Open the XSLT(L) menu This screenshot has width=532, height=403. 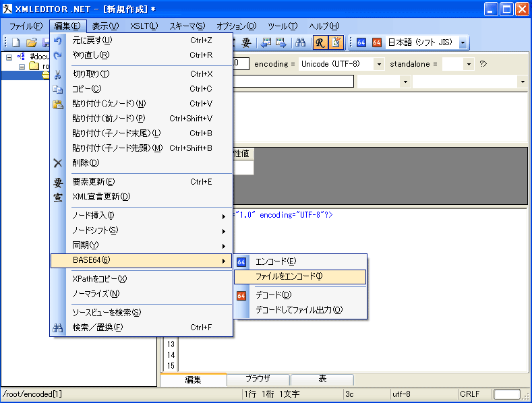(144, 26)
